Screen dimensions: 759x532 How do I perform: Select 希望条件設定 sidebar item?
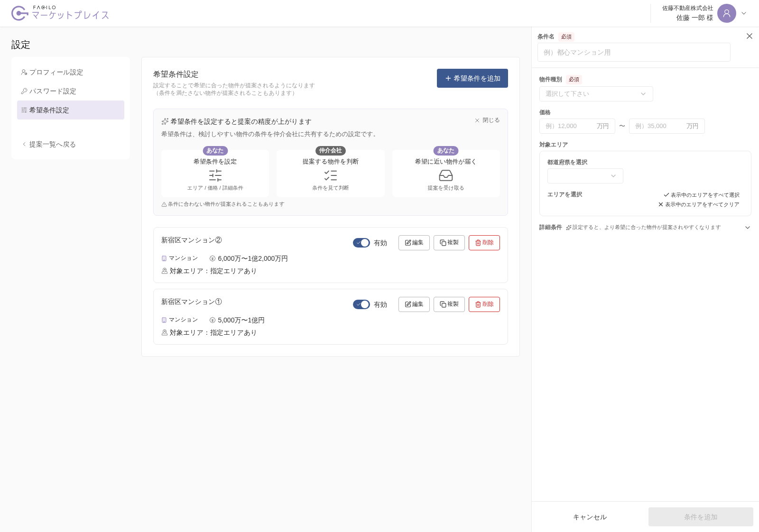tap(71, 110)
